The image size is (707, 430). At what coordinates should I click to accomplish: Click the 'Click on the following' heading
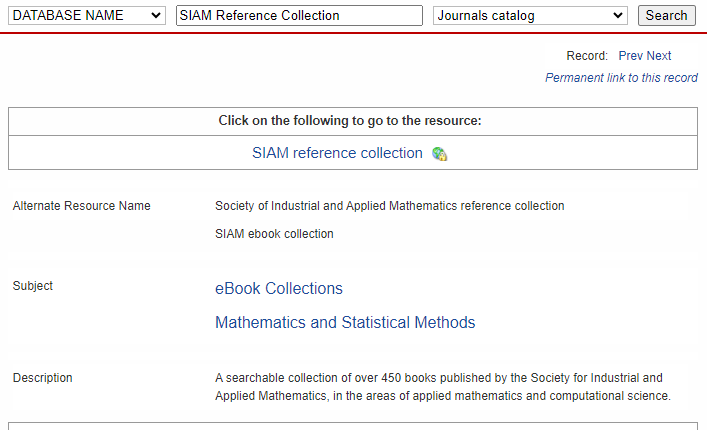pyautogui.click(x=350, y=120)
